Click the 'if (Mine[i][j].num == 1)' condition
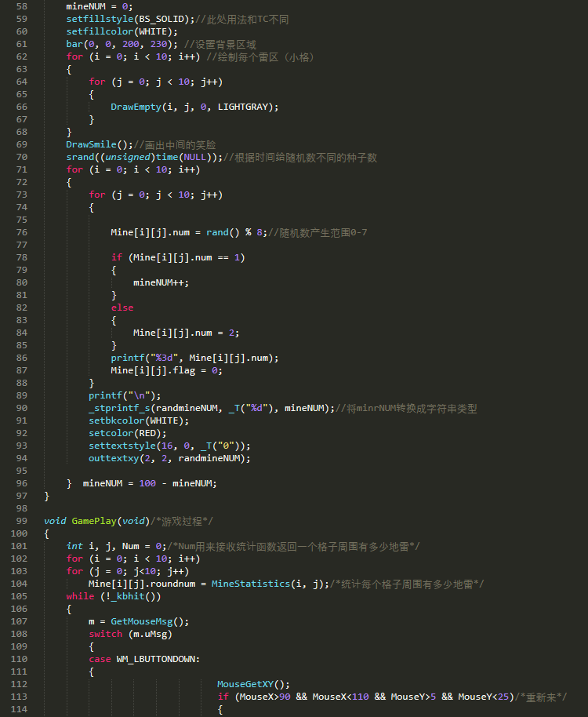 tap(178, 257)
